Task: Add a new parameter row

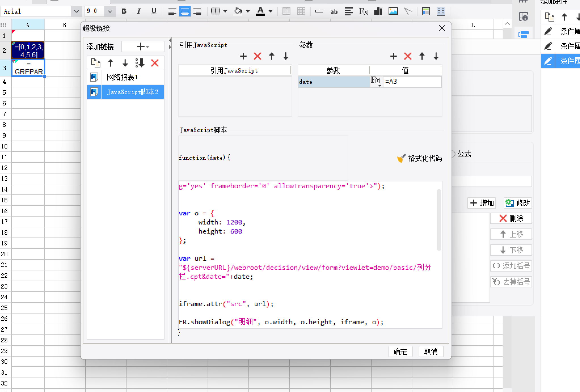Action: point(393,56)
